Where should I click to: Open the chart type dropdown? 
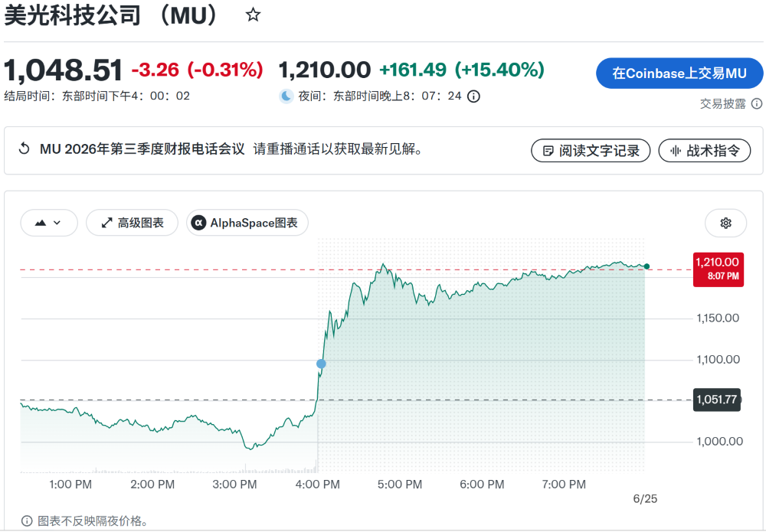coord(49,223)
